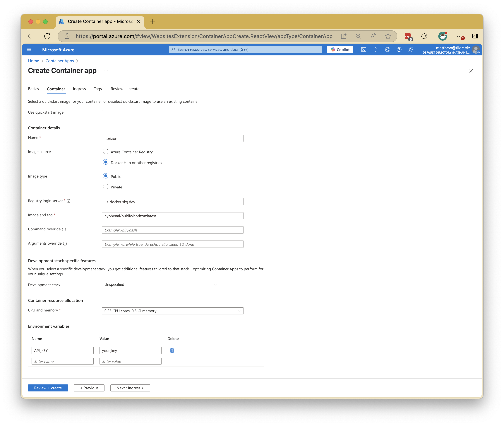This screenshot has width=504, height=426.
Task: Click the browser address bar URL
Action: [x=204, y=36]
